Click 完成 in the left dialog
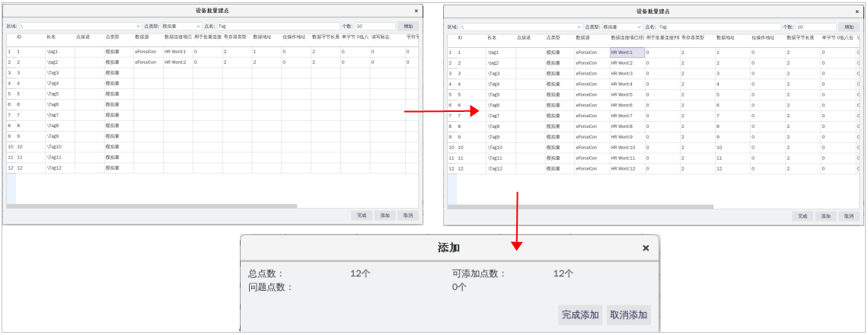 (x=362, y=215)
